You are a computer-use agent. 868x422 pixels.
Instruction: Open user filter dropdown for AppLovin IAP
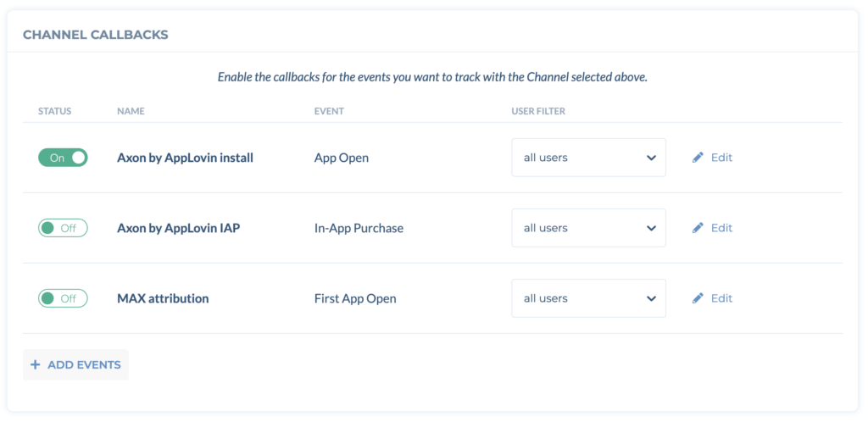588,228
